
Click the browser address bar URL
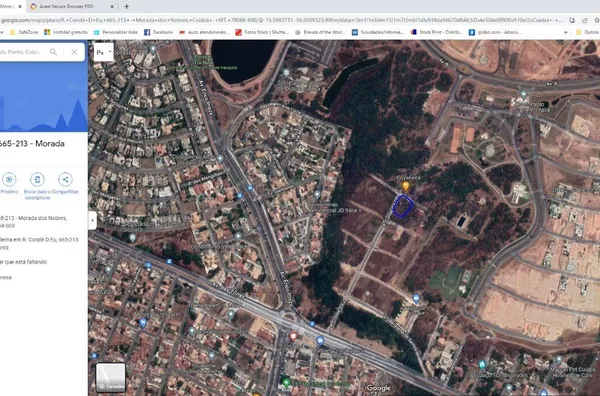click(x=281, y=20)
